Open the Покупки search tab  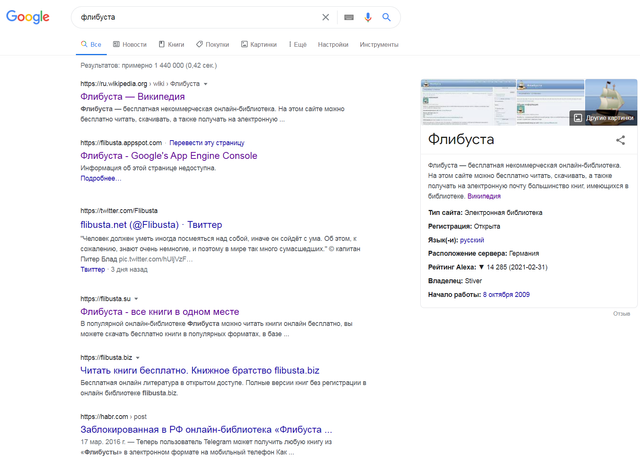click(x=213, y=45)
